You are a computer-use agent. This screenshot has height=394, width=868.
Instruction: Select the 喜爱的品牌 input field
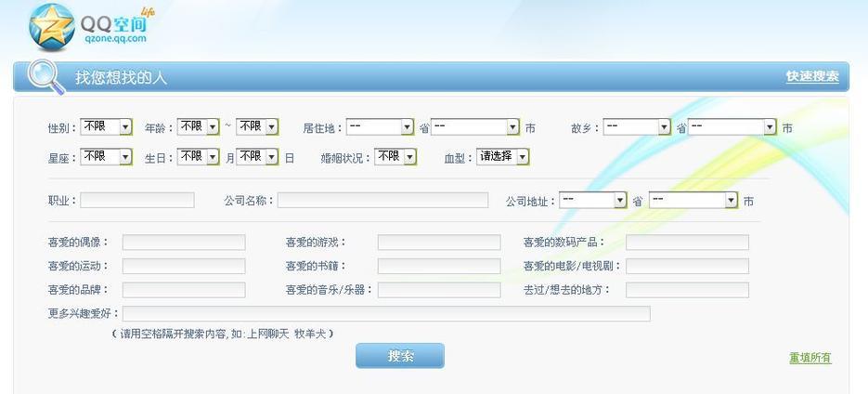[184, 290]
